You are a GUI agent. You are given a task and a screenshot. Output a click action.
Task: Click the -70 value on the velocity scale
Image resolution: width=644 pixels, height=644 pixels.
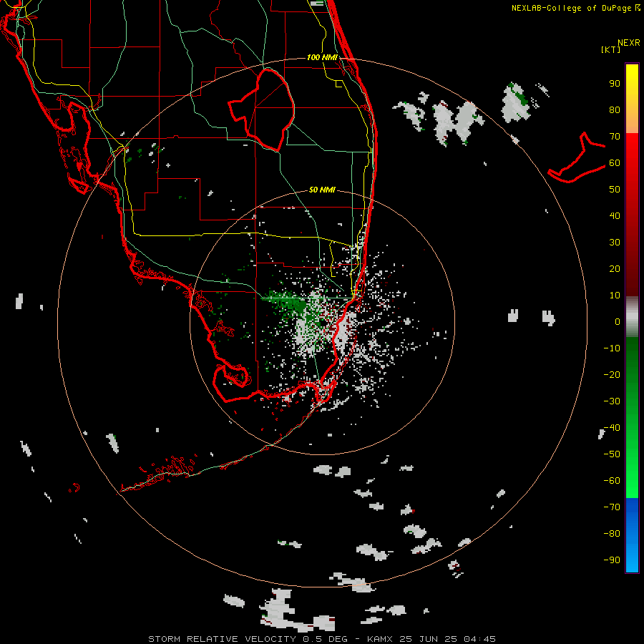tap(612, 507)
